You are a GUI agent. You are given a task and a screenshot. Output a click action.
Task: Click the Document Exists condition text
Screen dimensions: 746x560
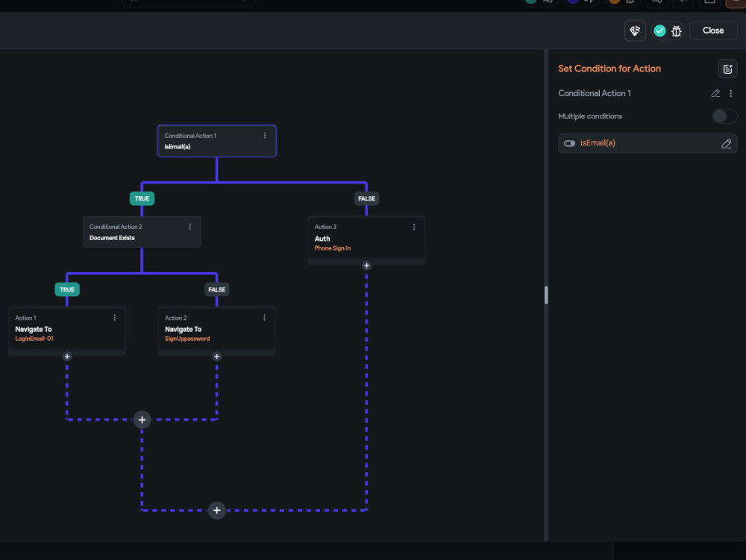pyautogui.click(x=112, y=238)
